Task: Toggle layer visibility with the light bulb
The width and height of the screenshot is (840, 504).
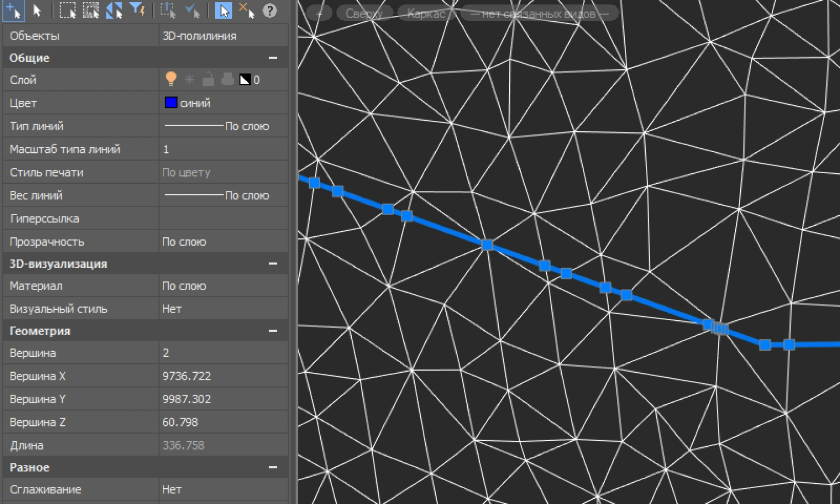Action: click(x=171, y=79)
